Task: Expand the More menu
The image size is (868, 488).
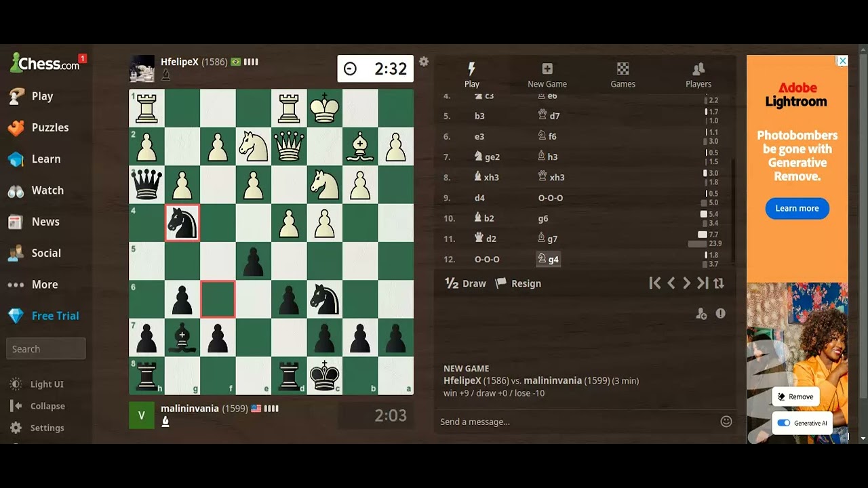Action: pyautogui.click(x=46, y=285)
